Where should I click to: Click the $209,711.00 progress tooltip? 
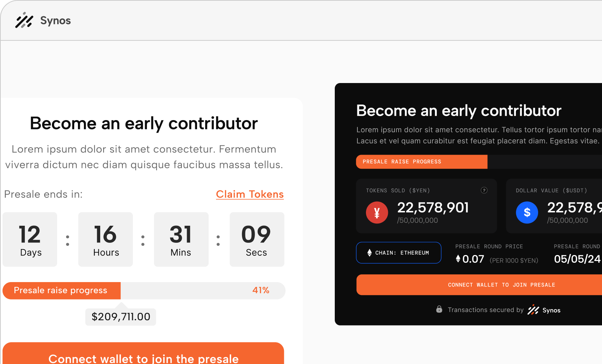click(x=121, y=317)
